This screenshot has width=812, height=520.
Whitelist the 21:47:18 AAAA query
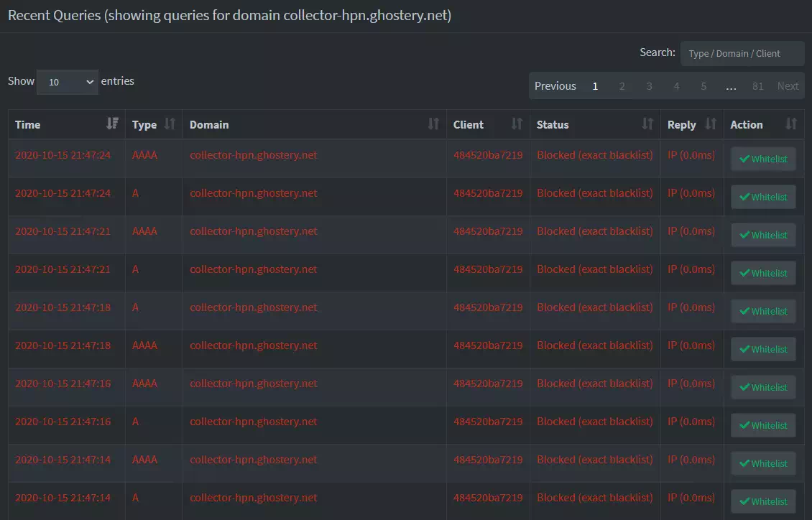(x=763, y=349)
